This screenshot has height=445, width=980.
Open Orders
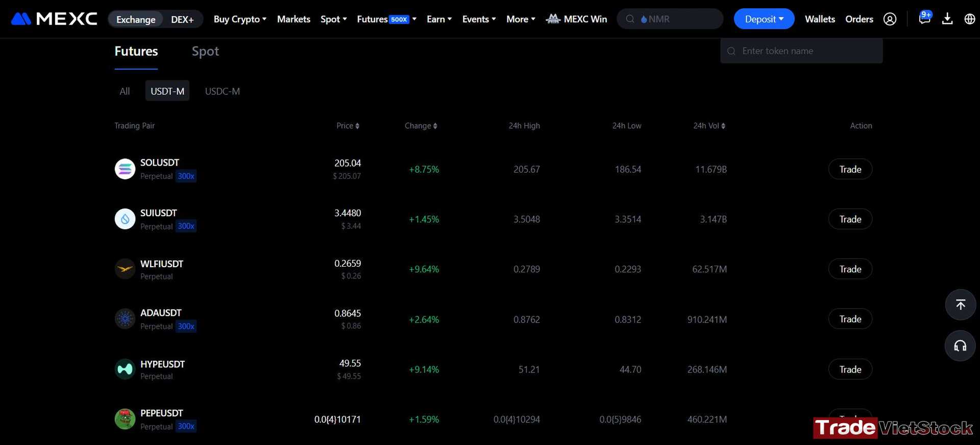tap(859, 19)
